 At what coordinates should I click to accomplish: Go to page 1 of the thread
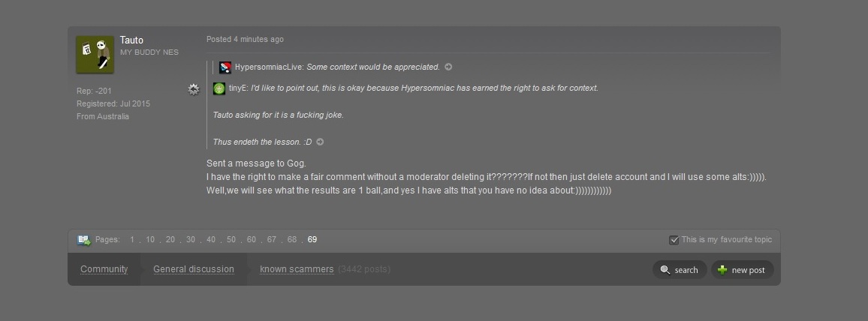132,240
